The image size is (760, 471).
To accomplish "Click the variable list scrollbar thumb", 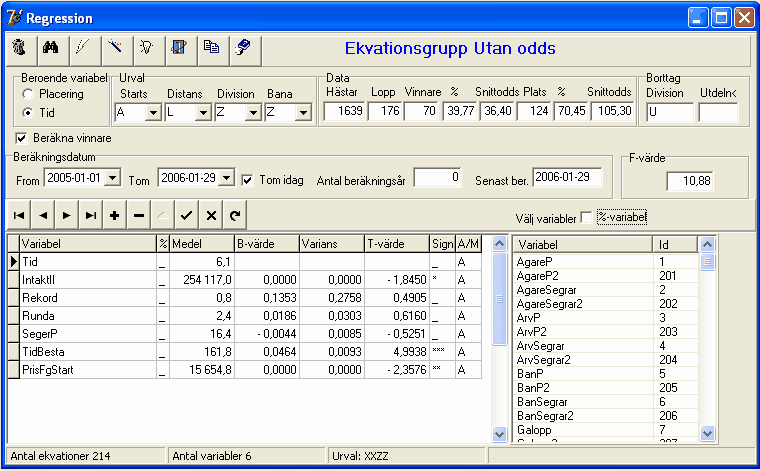I will pos(708,262).
